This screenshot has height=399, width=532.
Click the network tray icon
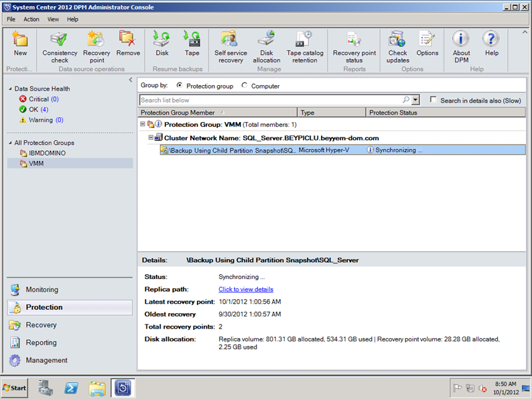470,388
